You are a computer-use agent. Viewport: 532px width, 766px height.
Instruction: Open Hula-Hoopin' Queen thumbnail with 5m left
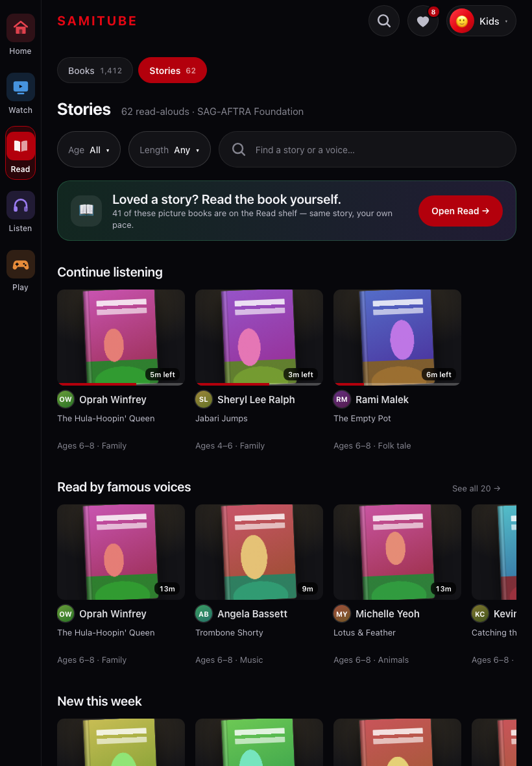coord(121,337)
